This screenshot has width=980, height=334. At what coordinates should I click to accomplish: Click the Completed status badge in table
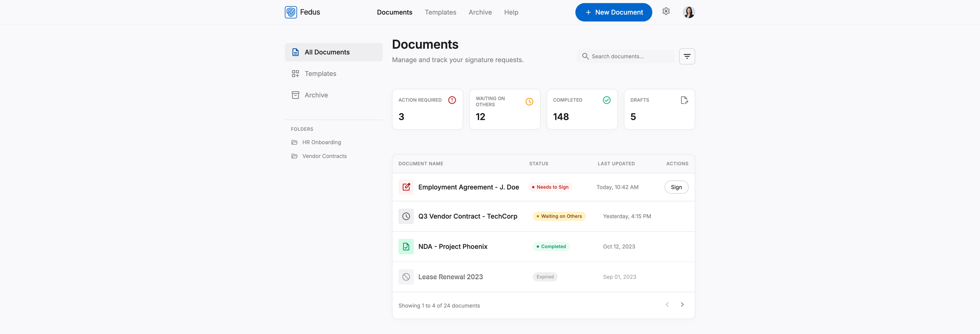(x=551, y=246)
